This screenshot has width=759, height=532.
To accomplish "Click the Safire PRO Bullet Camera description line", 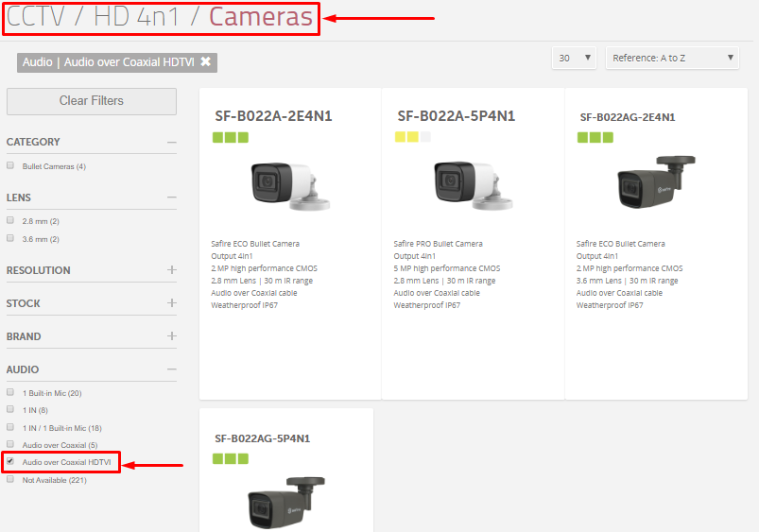I will click(x=438, y=244).
